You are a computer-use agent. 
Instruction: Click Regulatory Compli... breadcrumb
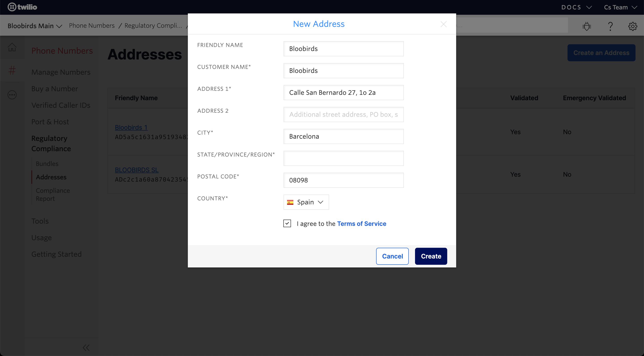[x=153, y=25]
